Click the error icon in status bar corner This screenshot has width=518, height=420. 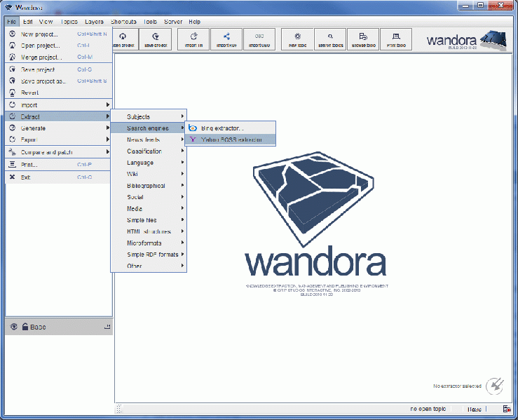506,409
